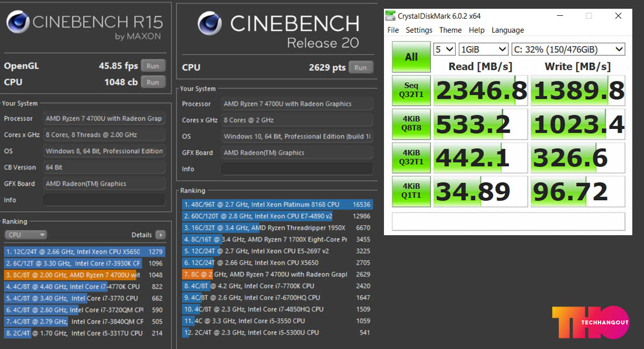Click the Read [MB/s] column header

click(x=480, y=67)
